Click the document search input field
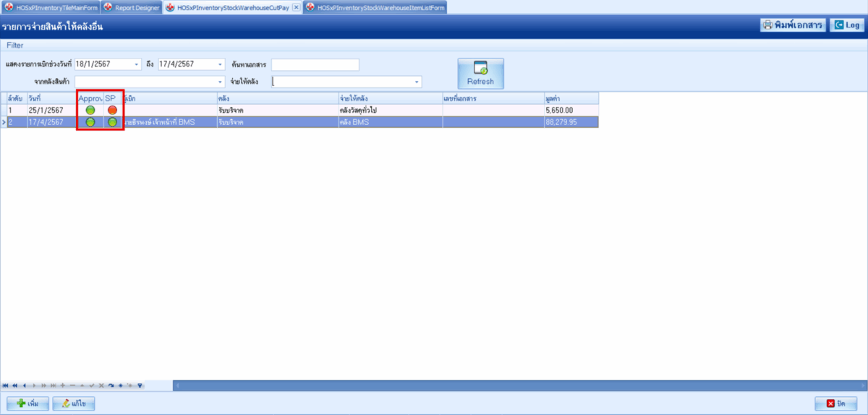 pyautogui.click(x=315, y=64)
